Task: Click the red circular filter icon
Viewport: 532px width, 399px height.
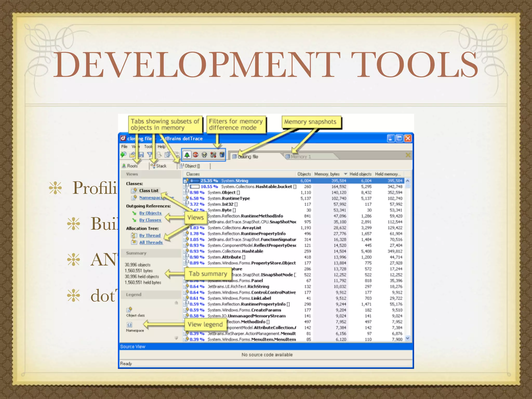Action: [196, 155]
